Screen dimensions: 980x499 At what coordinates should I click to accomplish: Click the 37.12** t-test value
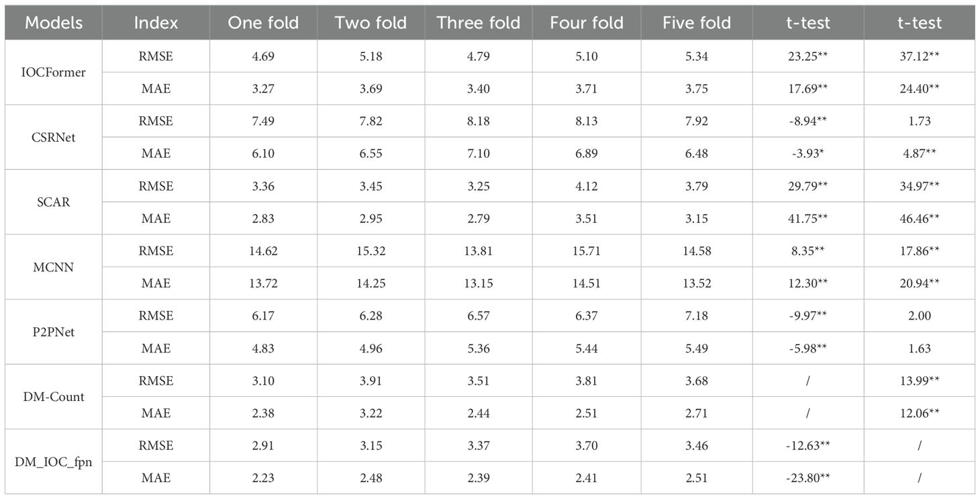point(919,56)
